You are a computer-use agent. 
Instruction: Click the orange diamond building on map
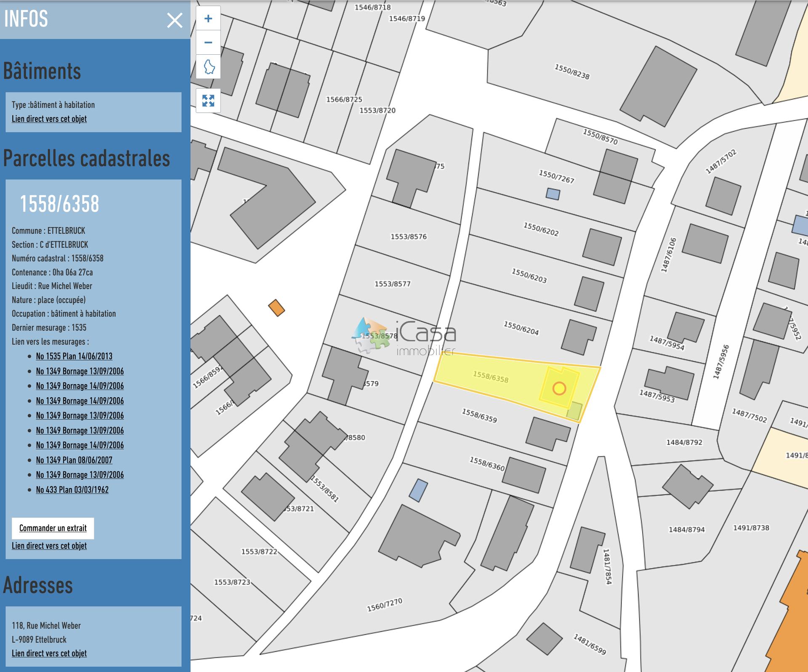coord(276,308)
